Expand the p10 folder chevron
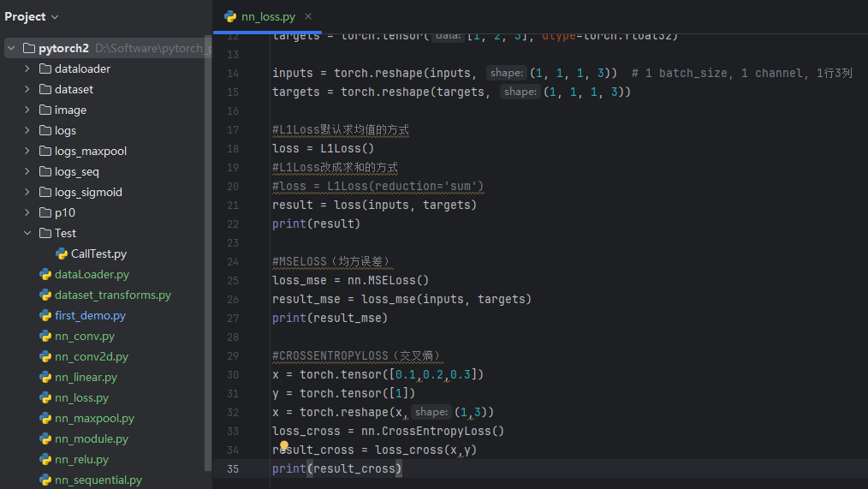This screenshot has width=868, height=489. tap(27, 212)
